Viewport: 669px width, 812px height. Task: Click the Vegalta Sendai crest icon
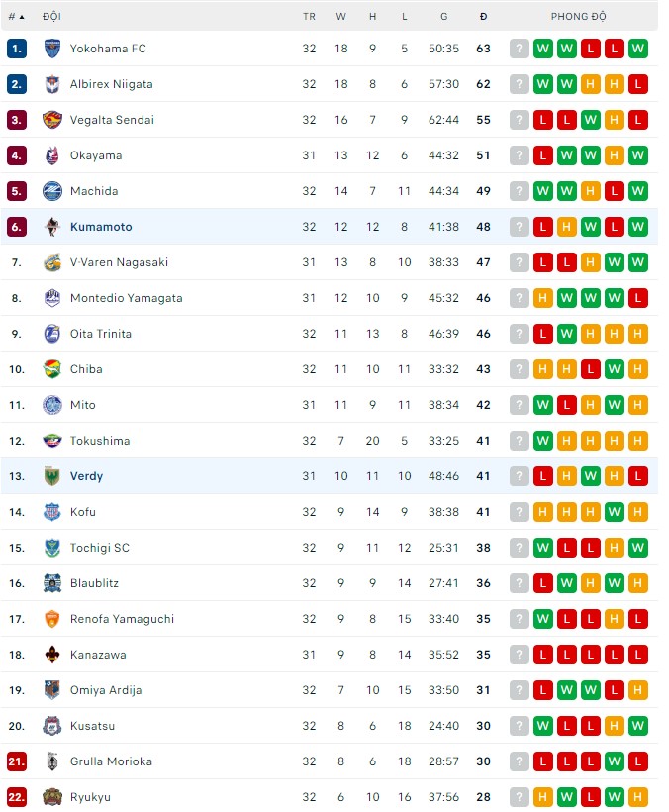51,120
